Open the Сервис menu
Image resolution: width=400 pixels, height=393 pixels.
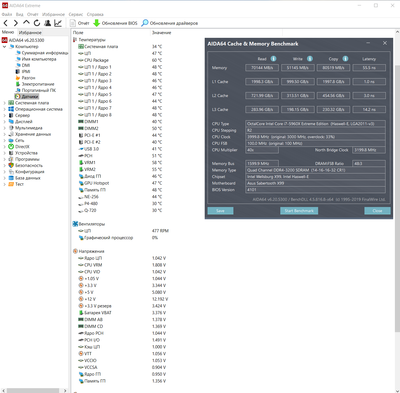pos(76,14)
